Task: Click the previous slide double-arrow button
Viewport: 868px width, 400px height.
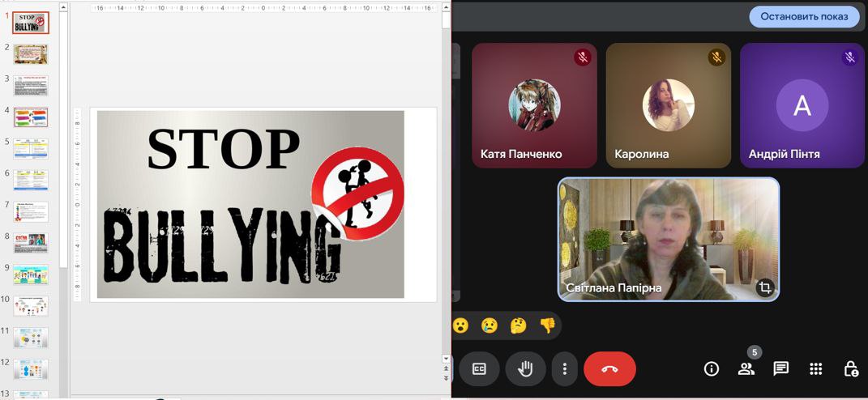Action: pos(446,368)
